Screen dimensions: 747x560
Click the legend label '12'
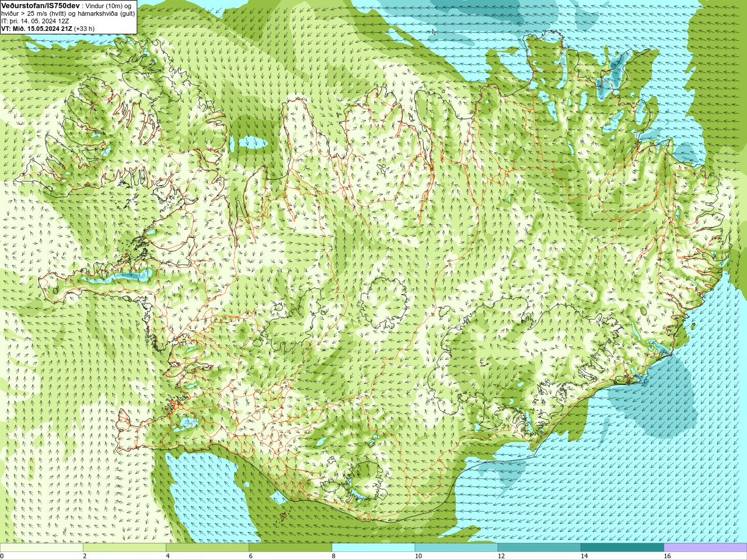[x=501, y=556]
